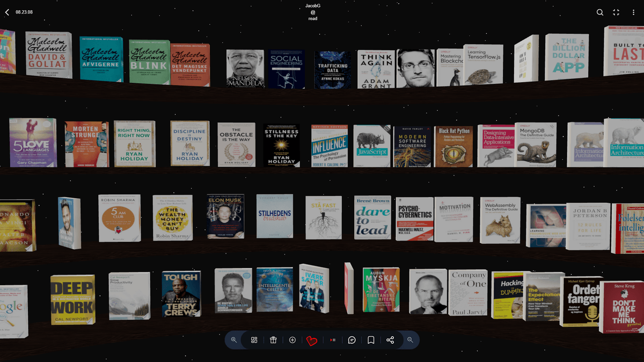
Task: Share the shelf with the share icon
Action: (x=390, y=340)
